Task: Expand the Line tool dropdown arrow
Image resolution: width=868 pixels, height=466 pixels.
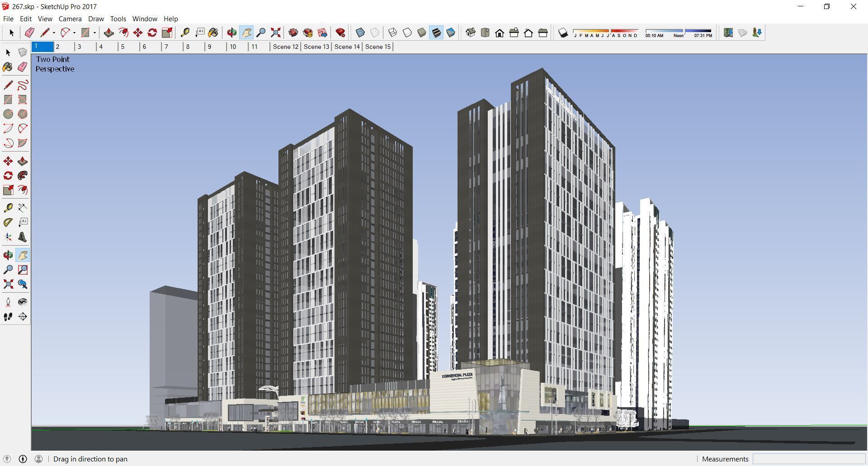Action: (54, 33)
